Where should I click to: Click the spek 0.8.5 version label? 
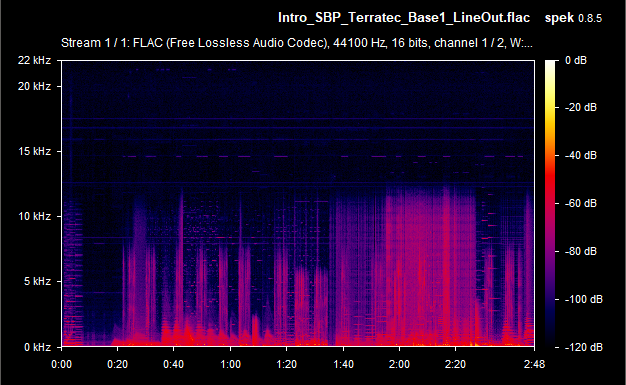573,18
